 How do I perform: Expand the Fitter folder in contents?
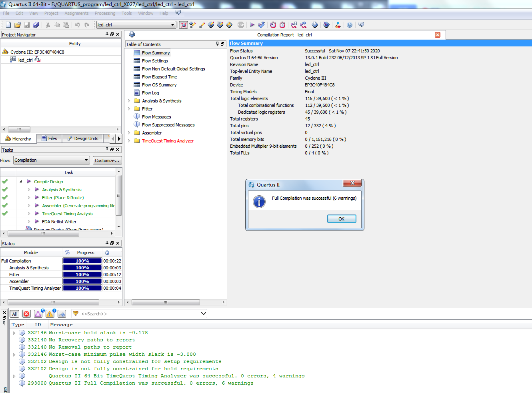click(129, 109)
